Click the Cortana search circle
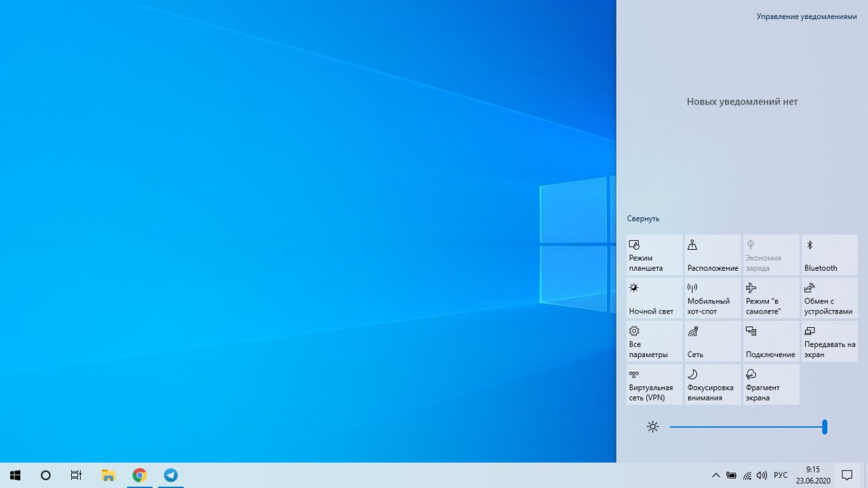This screenshot has height=488, width=868. point(45,475)
